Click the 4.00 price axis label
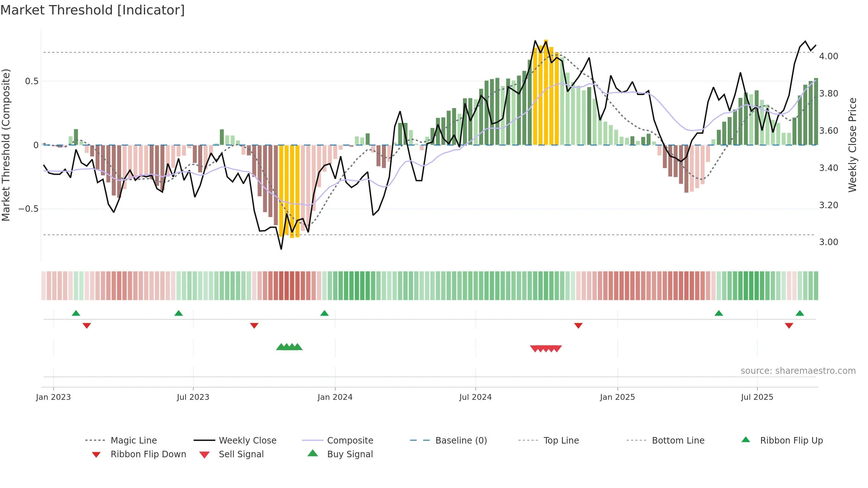 point(829,56)
